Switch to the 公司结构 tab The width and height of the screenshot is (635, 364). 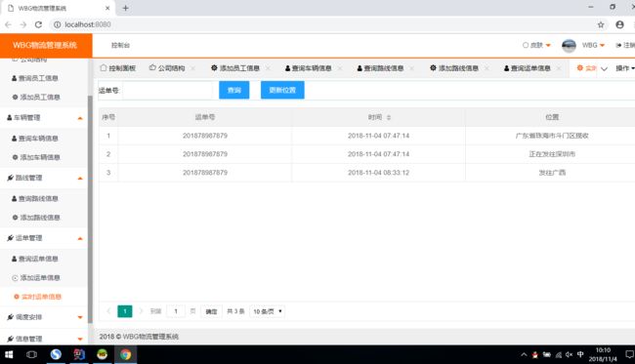(x=167, y=68)
